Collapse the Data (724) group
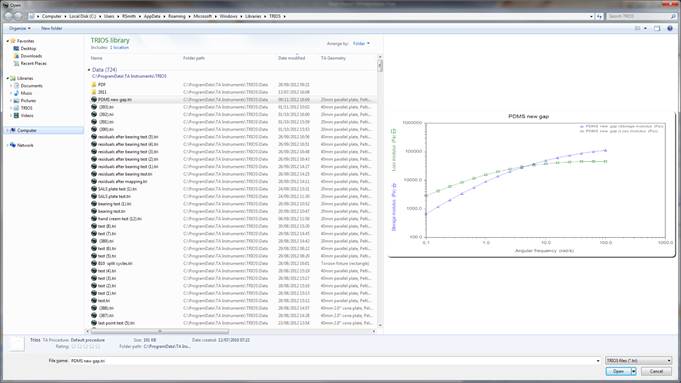The width and height of the screenshot is (681, 383). coord(89,70)
